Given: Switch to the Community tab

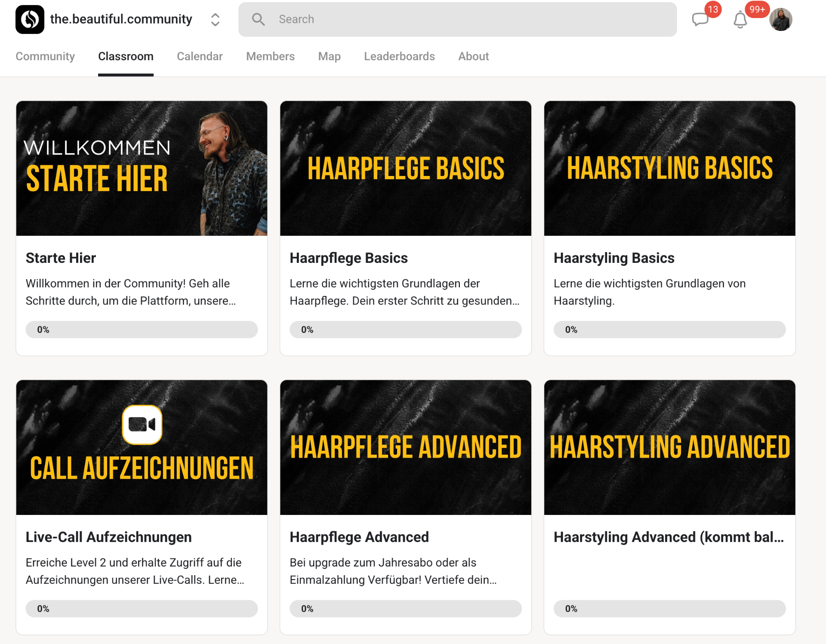Looking at the screenshot, I should [45, 56].
